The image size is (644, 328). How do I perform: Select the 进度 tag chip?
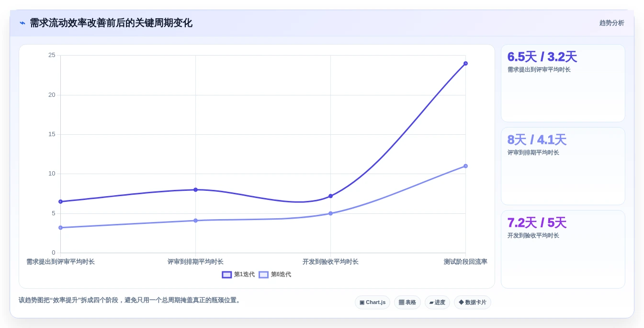pos(437,303)
